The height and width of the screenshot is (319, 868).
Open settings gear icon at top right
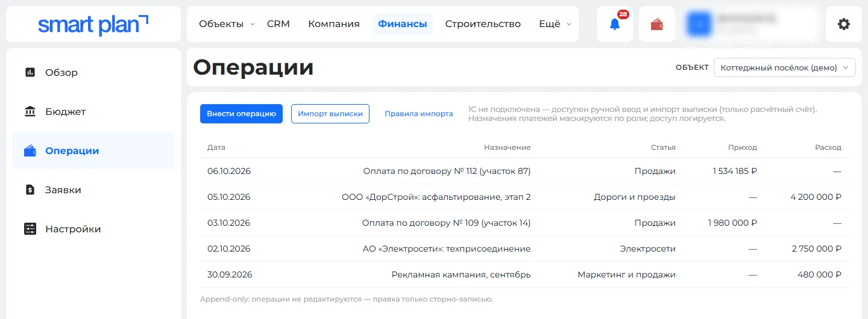844,24
